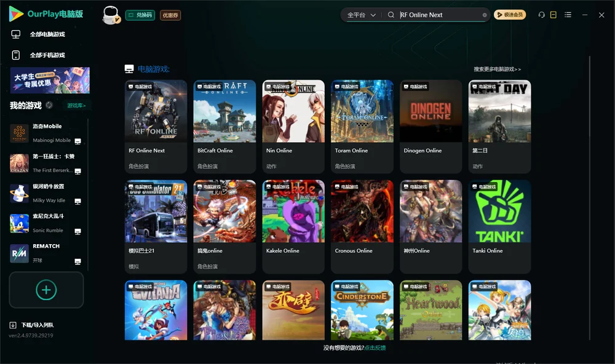Click the search magnifier icon
Viewport: 615px width, 364px height.
pos(391,15)
